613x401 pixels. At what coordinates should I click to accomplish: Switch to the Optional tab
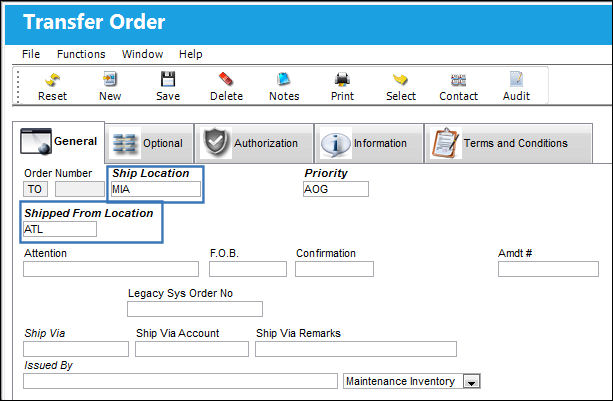tap(149, 143)
